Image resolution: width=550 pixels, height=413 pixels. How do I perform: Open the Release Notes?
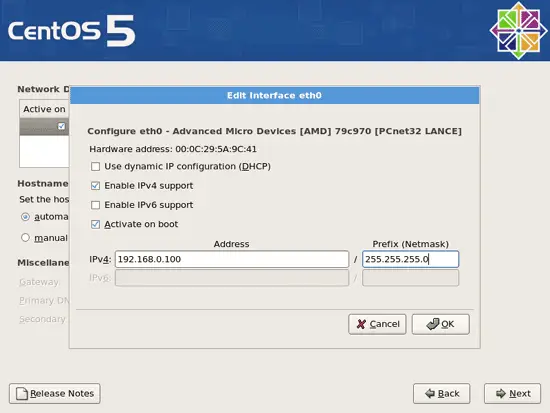point(55,393)
